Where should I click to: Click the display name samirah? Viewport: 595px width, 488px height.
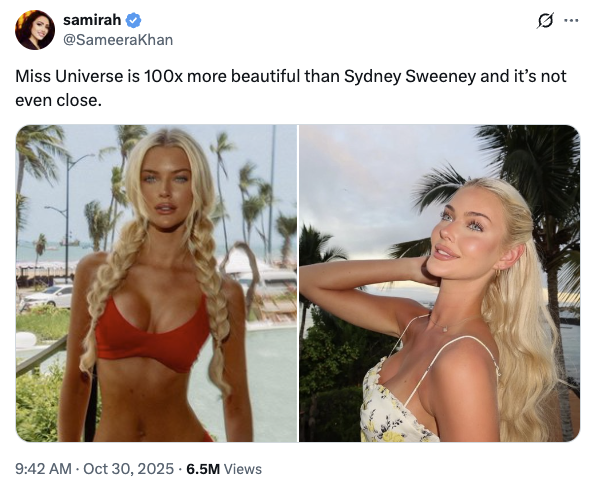click(92, 20)
